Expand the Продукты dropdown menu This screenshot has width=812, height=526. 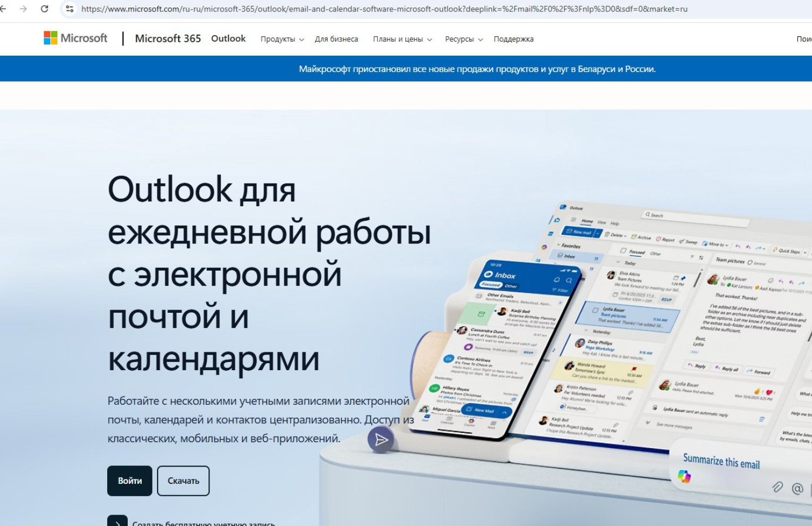282,39
